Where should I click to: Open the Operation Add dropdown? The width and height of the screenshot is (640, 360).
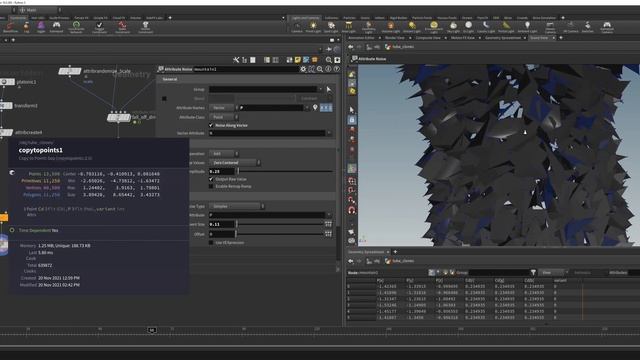pyautogui.click(x=223, y=154)
